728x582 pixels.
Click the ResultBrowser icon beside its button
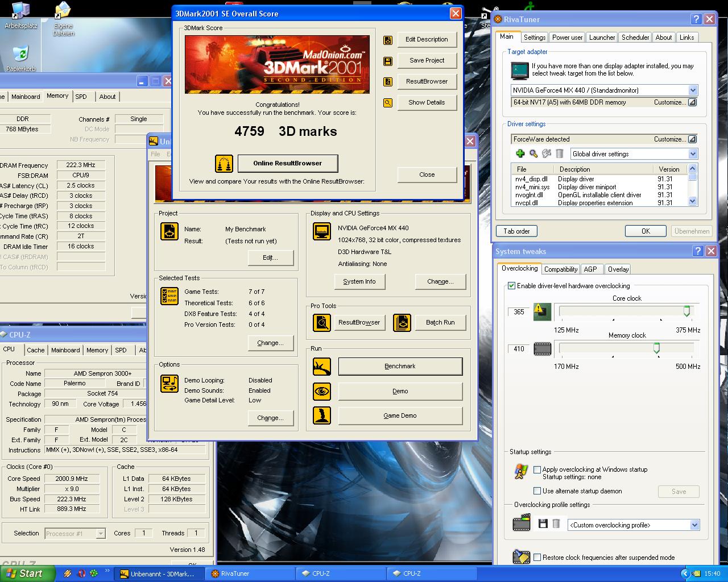click(388, 82)
